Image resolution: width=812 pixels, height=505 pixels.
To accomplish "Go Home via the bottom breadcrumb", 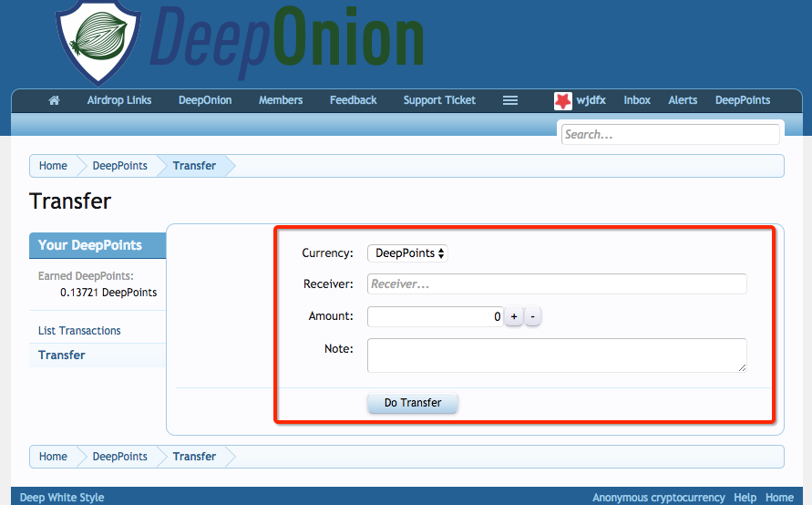I will point(53,457).
